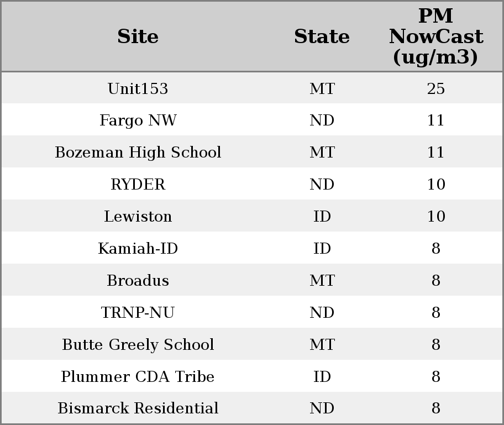
Task: Select the PM value 8 for Bismarck Residential
Action: [x=435, y=408]
